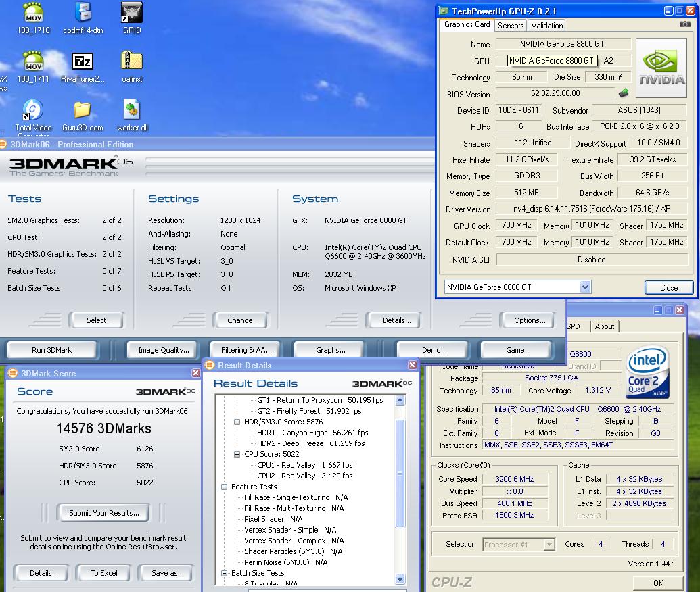This screenshot has height=592, width=700.
Task: Select the GPU-Z Graphics Card tab
Action: pos(467,24)
